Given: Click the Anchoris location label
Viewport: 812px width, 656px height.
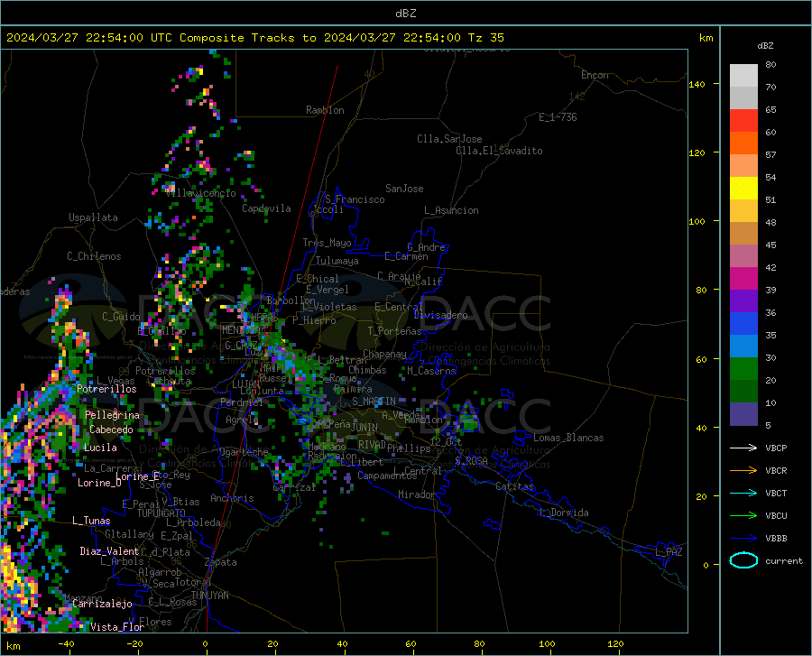Looking at the screenshot, I should pyautogui.click(x=232, y=498).
